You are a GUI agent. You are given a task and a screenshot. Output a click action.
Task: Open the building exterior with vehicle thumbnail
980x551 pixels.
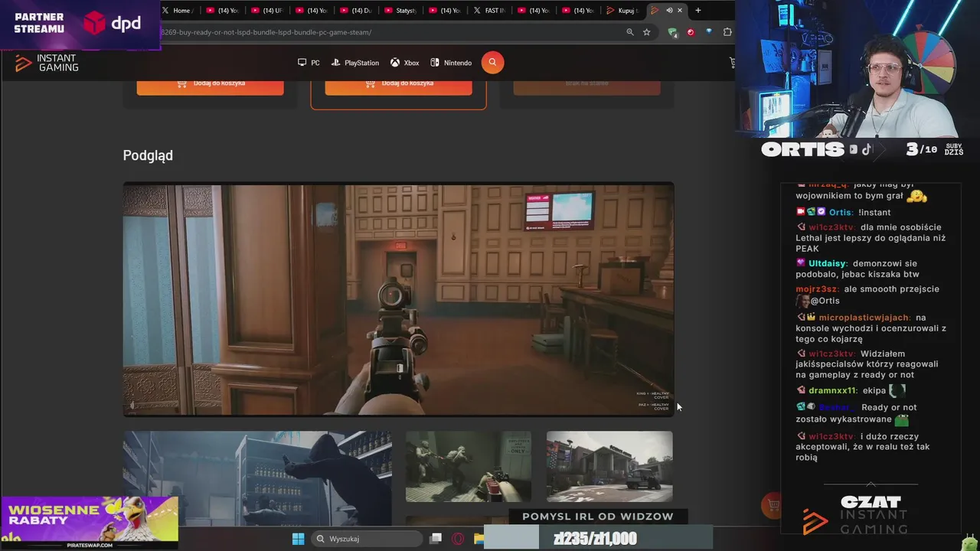609,466
